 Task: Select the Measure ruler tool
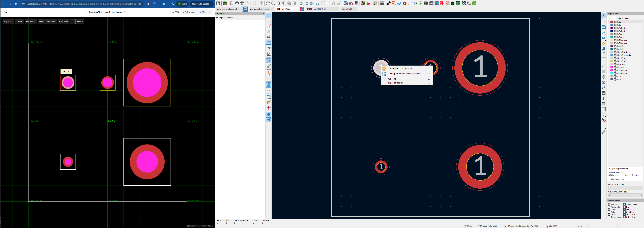[x=603, y=132]
